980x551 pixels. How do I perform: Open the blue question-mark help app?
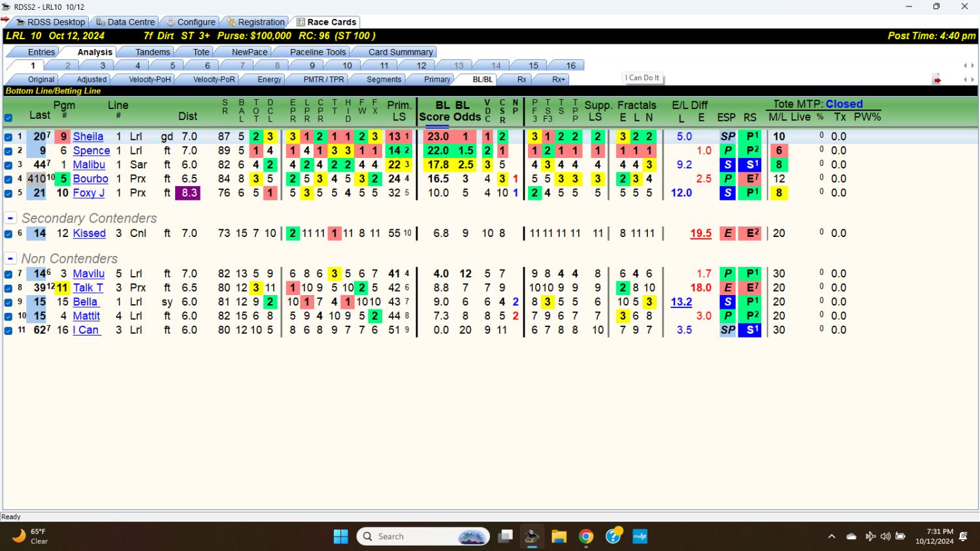point(613,536)
